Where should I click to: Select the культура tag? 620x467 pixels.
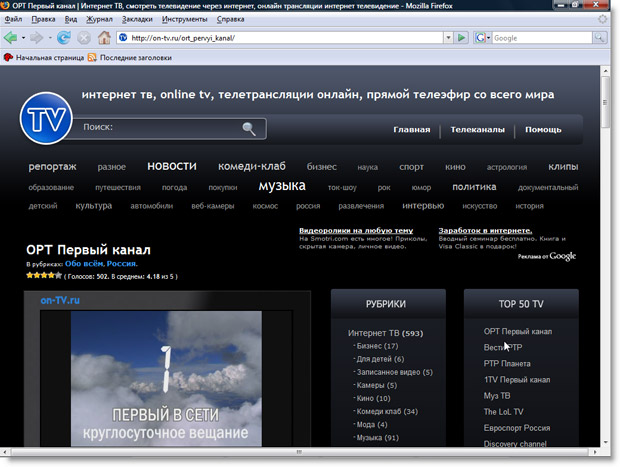tap(94, 206)
